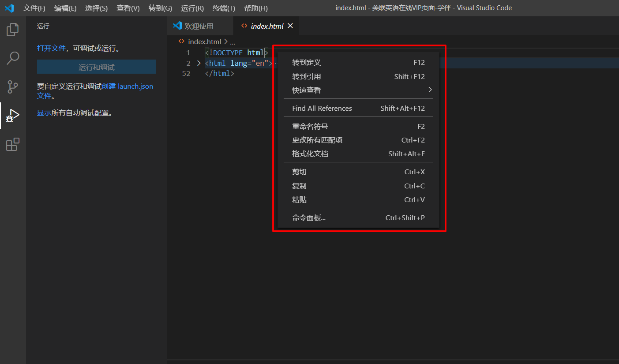Open the Extensions view
619x364 pixels.
(13, 144)
